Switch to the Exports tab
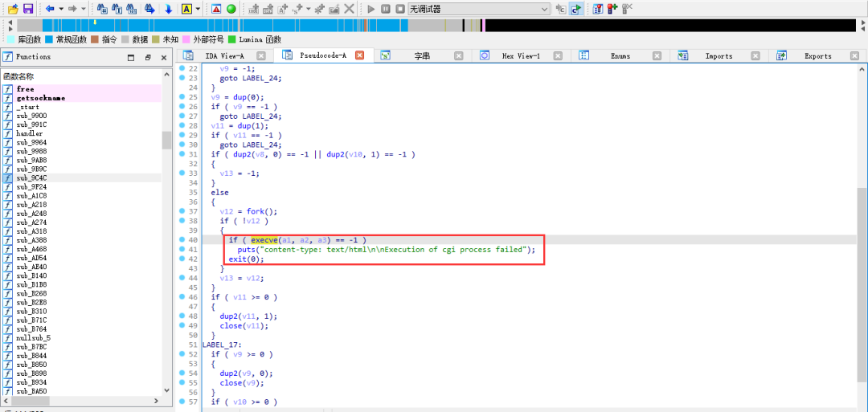The image size is (868, 412). point(817,56)
